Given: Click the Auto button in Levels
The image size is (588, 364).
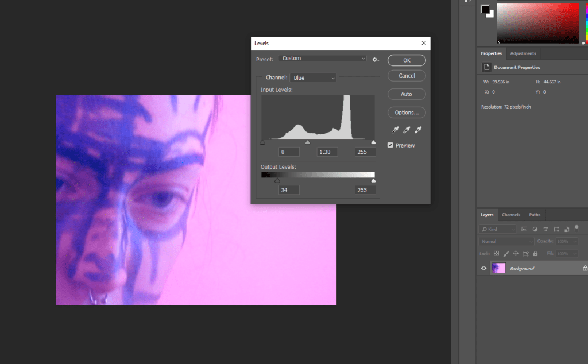Looking at the screenshot, I should (x=407, y=94).
